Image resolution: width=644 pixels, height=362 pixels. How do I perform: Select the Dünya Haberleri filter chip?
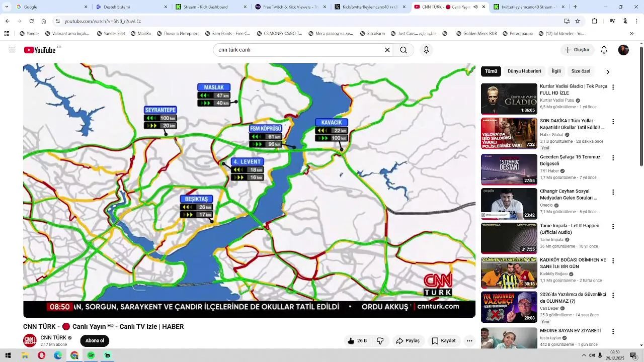524,71
